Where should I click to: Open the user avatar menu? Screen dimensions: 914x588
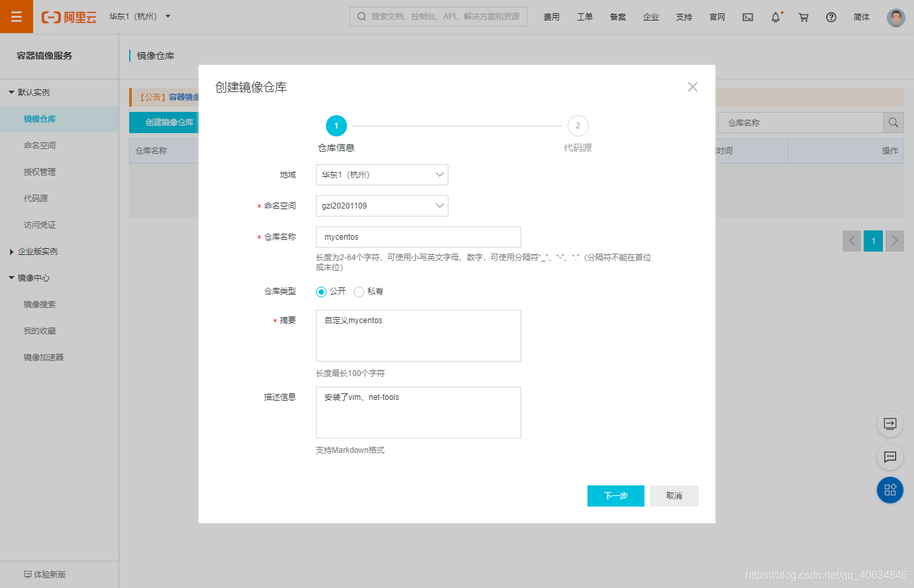point(895,17)
